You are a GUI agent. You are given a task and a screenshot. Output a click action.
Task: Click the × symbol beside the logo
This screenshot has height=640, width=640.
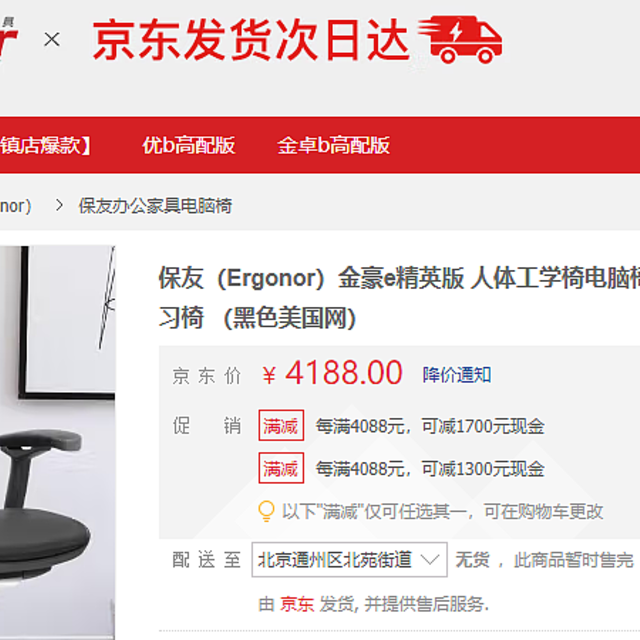pos(52,40)
